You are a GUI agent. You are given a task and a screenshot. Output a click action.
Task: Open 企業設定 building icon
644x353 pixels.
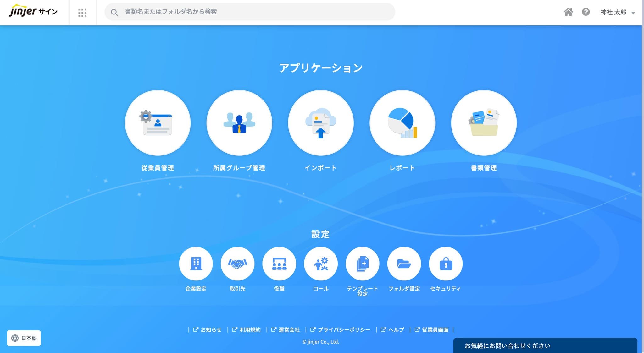[x=196, y=263]
